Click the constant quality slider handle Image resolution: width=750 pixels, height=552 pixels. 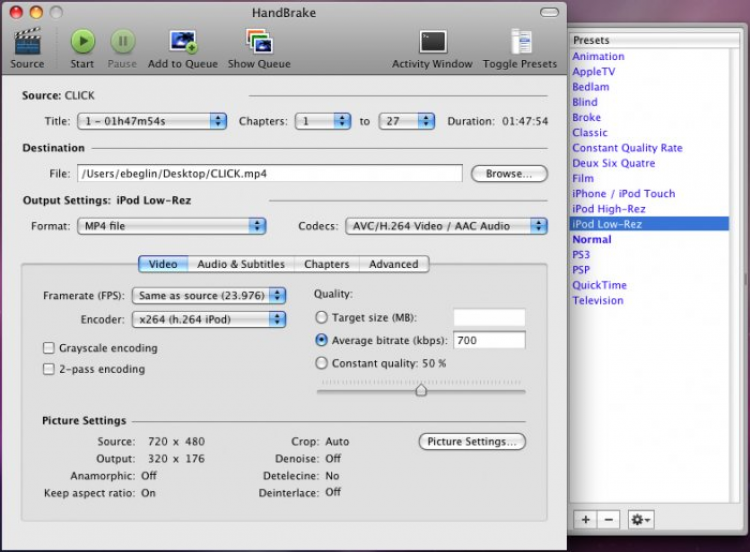pyautogui.click(x=421, y=390)
